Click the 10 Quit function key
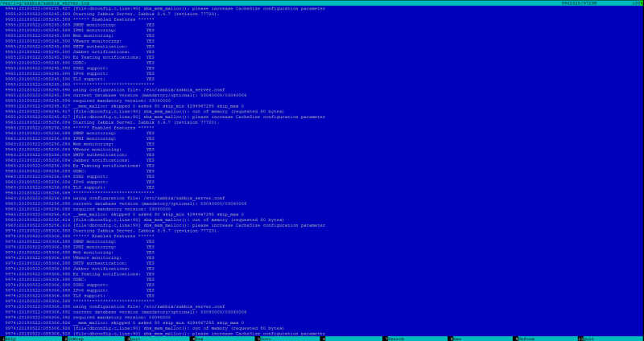 click(588, 339)
